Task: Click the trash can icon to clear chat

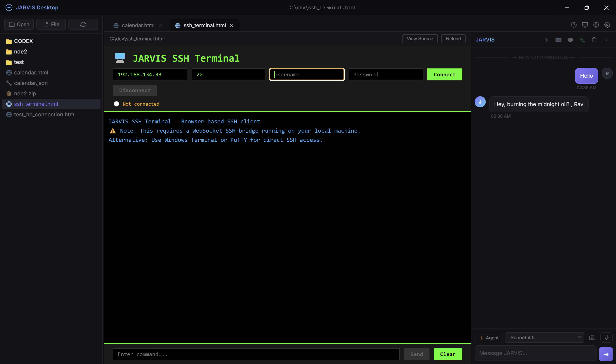Action: click(594, 40)
